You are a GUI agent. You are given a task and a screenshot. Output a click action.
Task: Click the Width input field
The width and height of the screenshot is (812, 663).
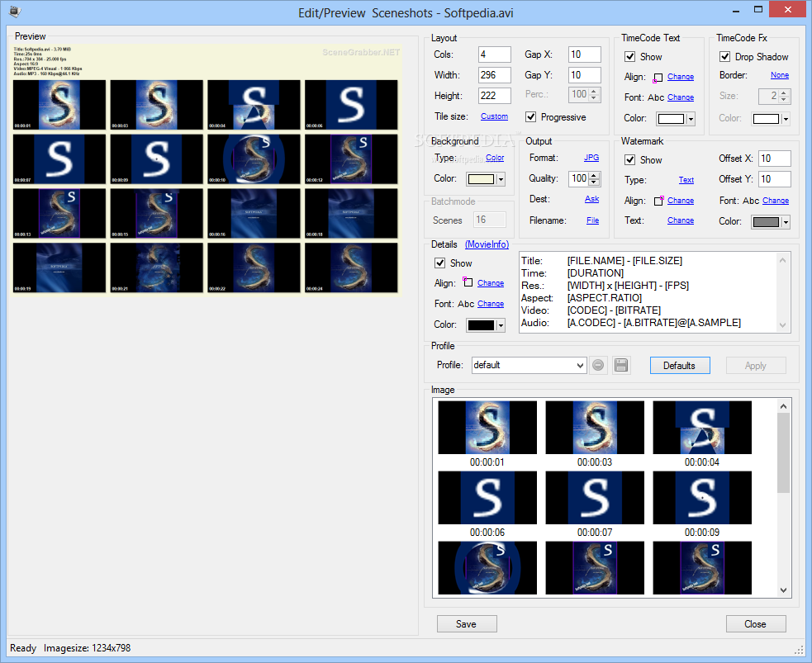click(495, 75)
